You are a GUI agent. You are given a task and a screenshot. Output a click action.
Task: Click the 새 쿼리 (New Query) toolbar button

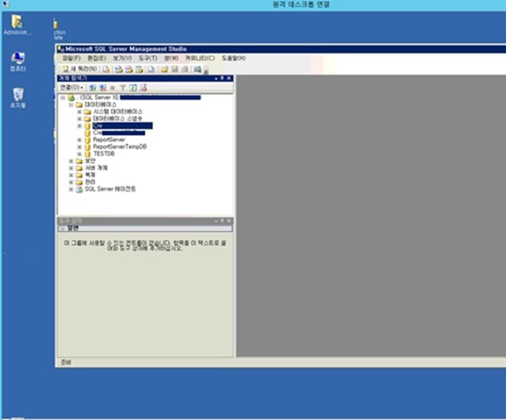[x=80, y=69]
